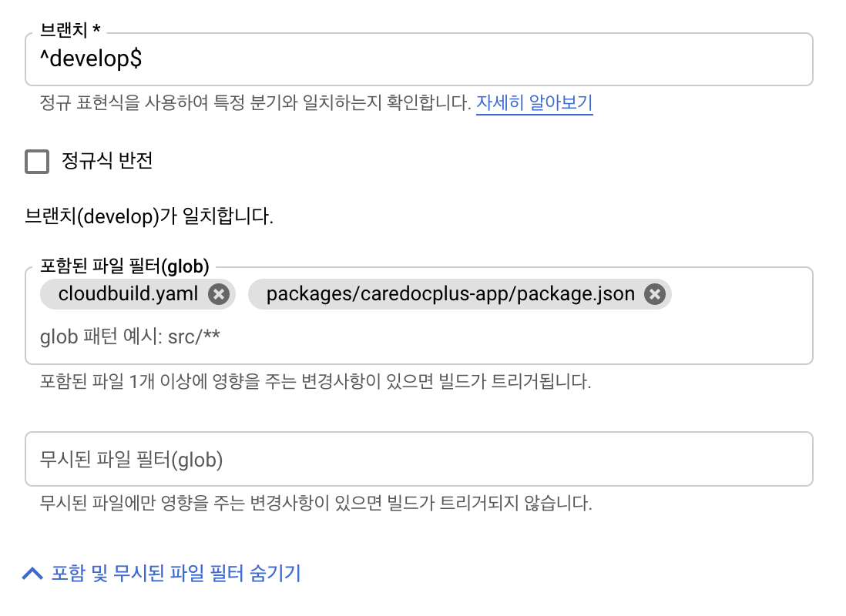Viewport: 846px width, 616px height.
Task: Focus the 브랜치 regex input field
Action: point(462,59)
